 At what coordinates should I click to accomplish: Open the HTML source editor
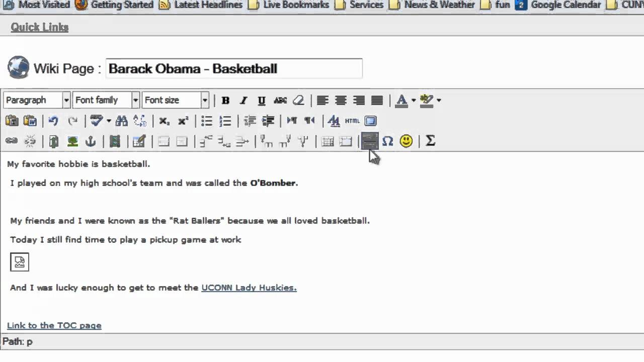coord(352,121)
